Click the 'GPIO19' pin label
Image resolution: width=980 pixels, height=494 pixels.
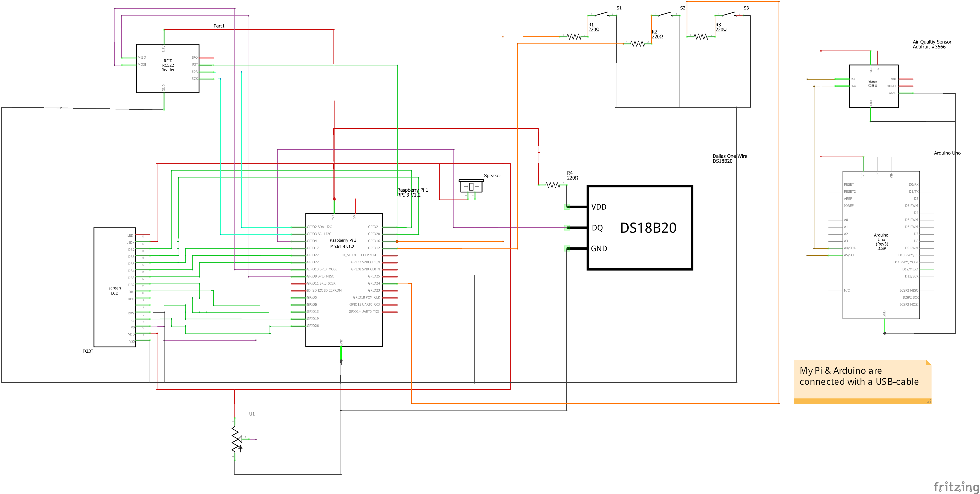point(313,319)
